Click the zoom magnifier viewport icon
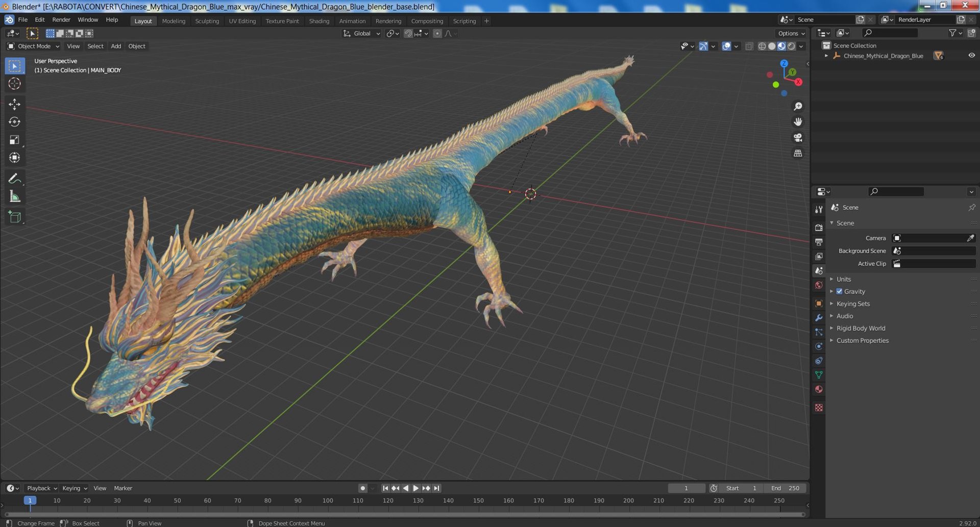This screenshot has width=980, height=527. point(798,107)
